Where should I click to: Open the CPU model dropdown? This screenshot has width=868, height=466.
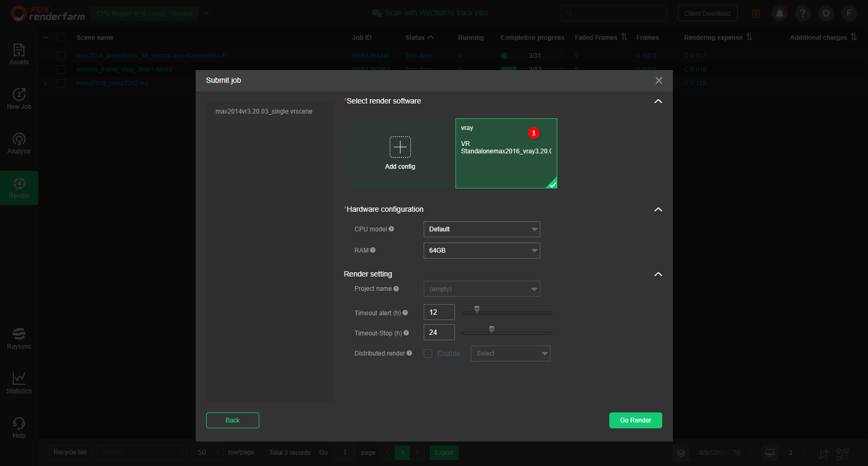pos(481,229)
